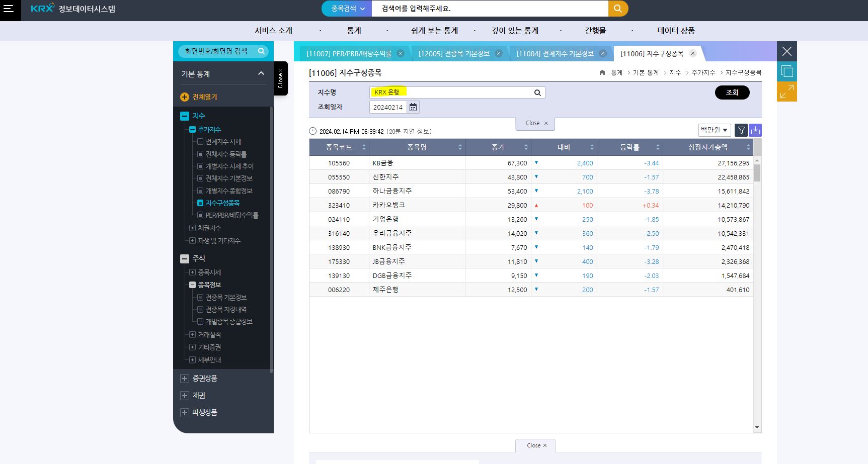Image resolution: width=868 pixels, height=464 pixels.
Task: Click the lower Close panel button
Action: click(535, 446)
